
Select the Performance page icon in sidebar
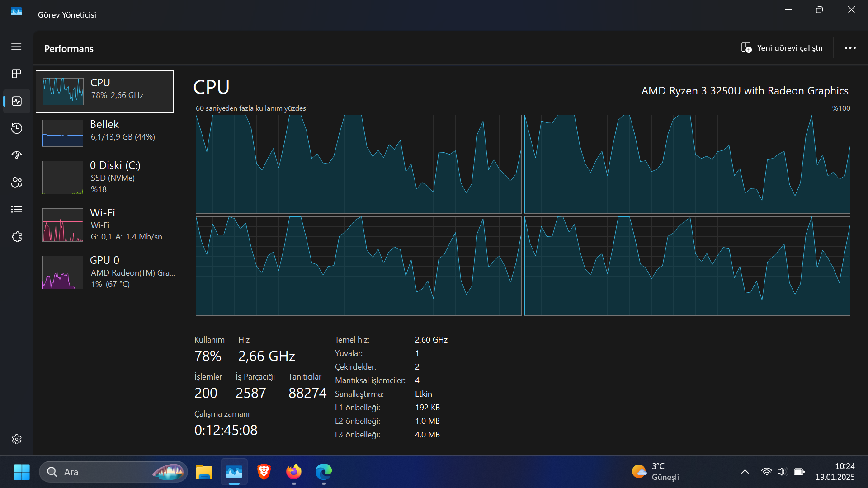(17, 101)
